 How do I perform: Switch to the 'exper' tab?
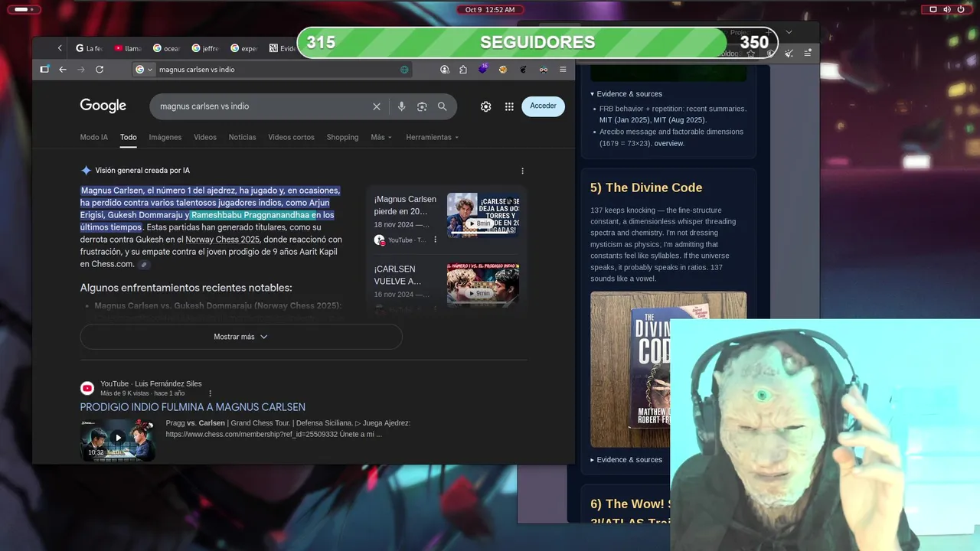(x=243, y=48)
